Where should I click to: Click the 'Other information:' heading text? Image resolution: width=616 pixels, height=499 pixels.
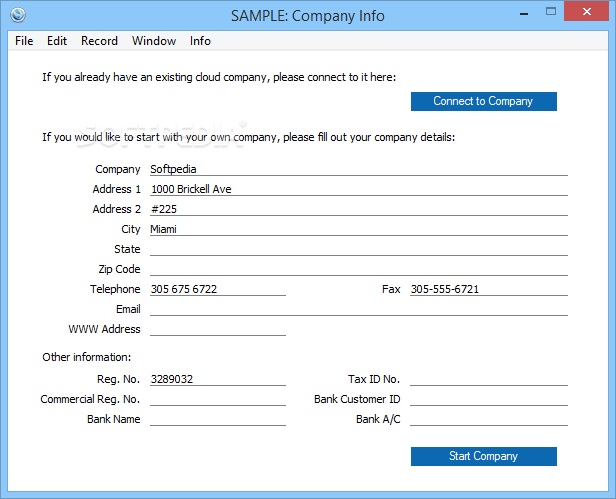pos(87,357)
